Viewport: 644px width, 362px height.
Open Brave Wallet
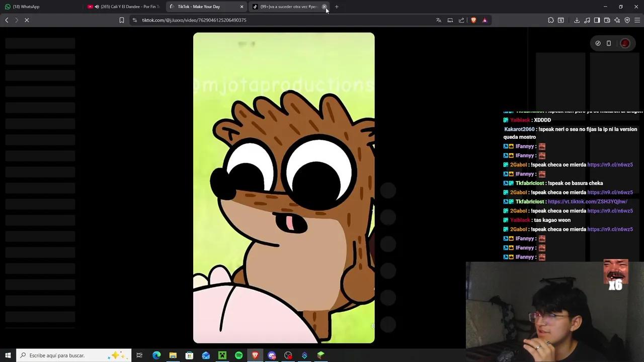607,20
